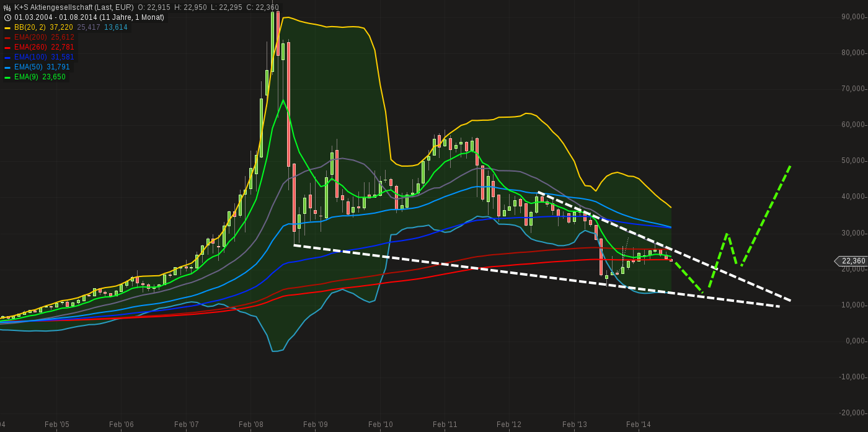Screen dimensions: 868x432
Task: Select the EMA(200) indicator label
Action: pyautogui.click(x=30, y=37)
